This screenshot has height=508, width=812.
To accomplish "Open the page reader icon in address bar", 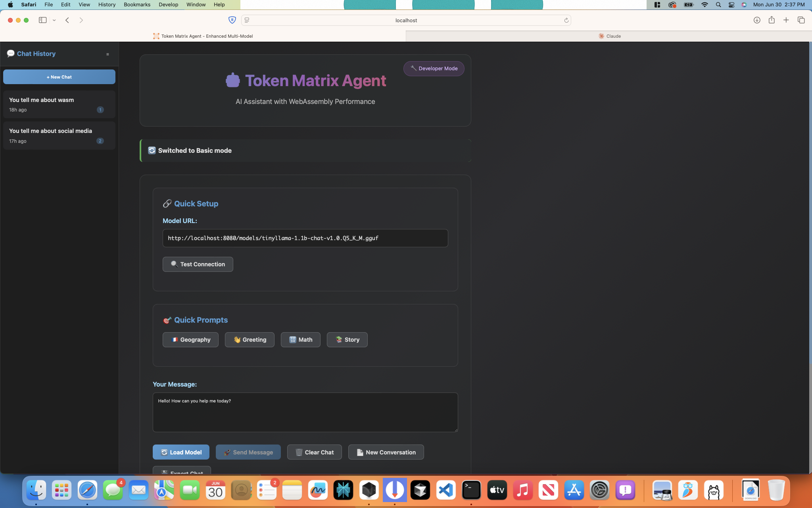I will point(247,20).
